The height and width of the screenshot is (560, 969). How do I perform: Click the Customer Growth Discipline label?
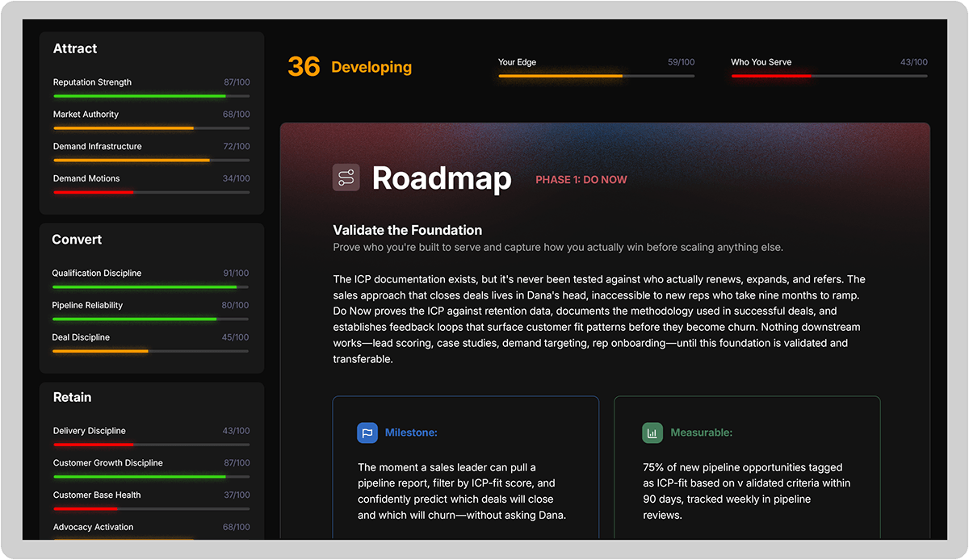point(108,463)
